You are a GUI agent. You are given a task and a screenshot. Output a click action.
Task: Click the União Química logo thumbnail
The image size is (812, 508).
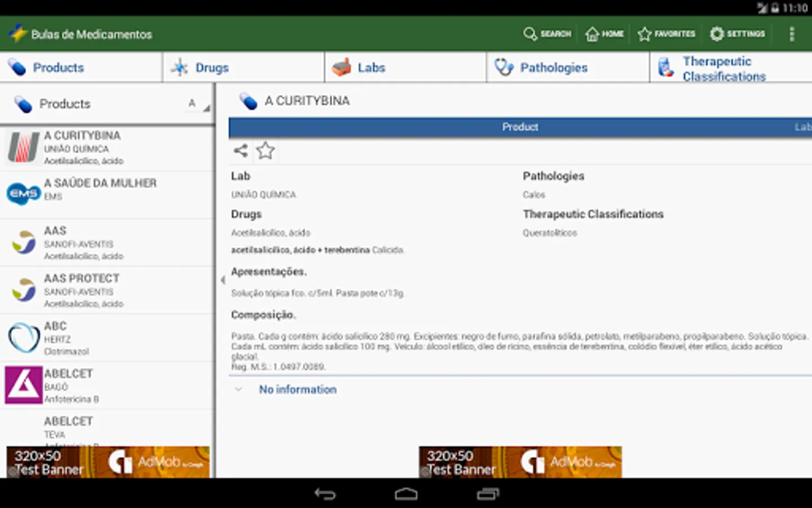point(23,147)
